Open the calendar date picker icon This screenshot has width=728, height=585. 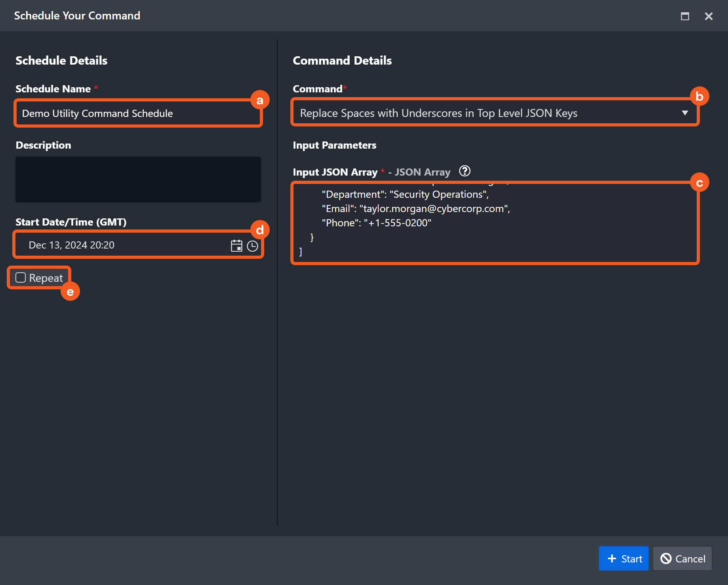pos(236,246)
